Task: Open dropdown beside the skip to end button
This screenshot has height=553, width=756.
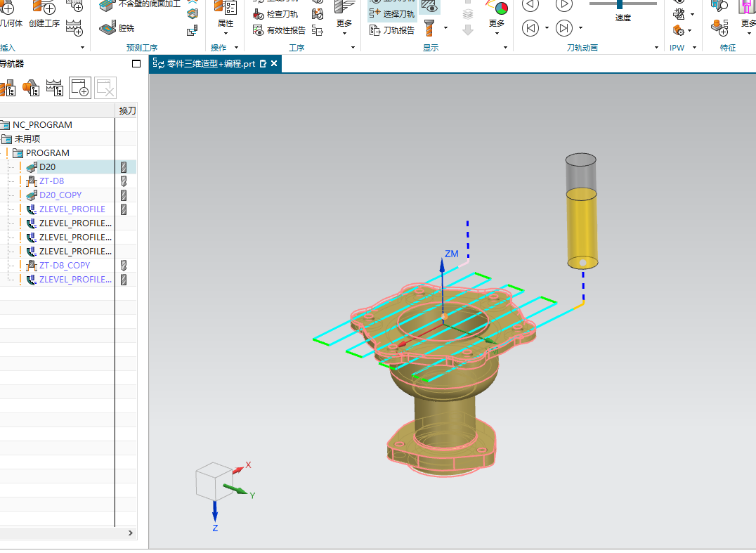Action: coord(580,28)
